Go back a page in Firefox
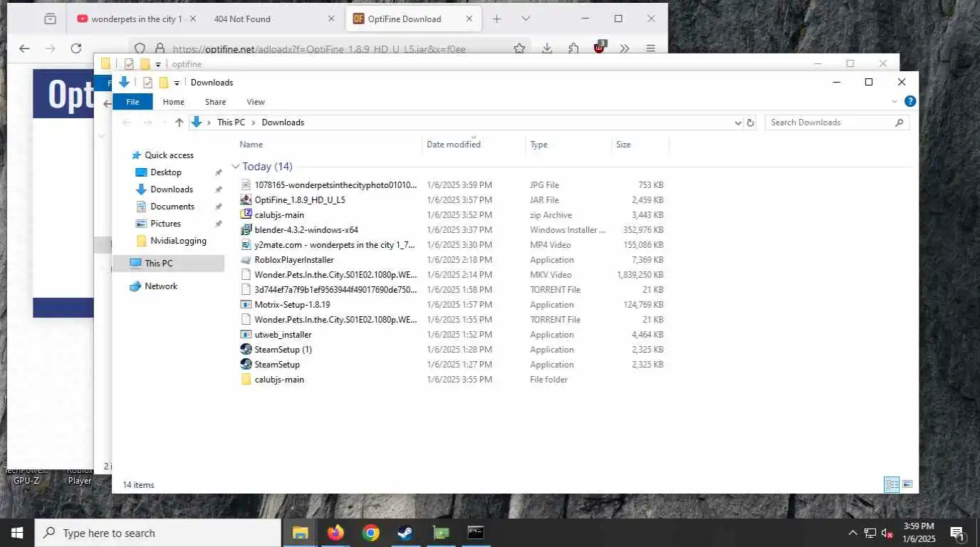This screenshot has width=980, height=547. [24, 48]
